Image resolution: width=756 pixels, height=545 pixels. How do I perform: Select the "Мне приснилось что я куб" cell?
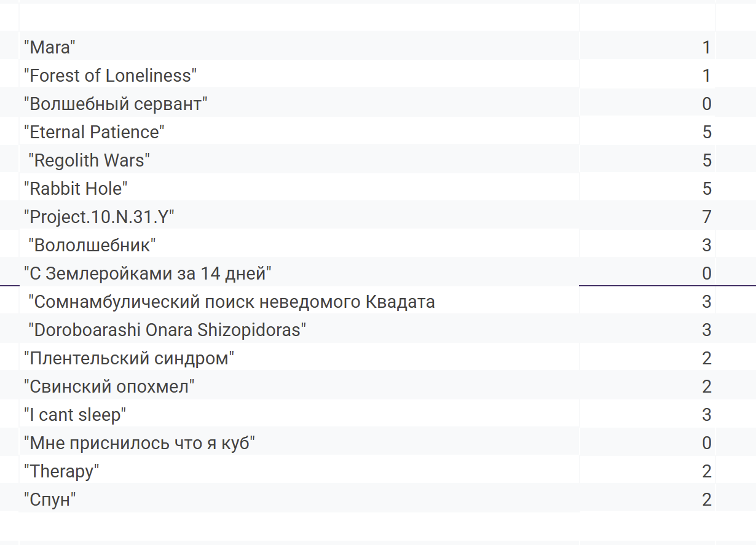299,442
